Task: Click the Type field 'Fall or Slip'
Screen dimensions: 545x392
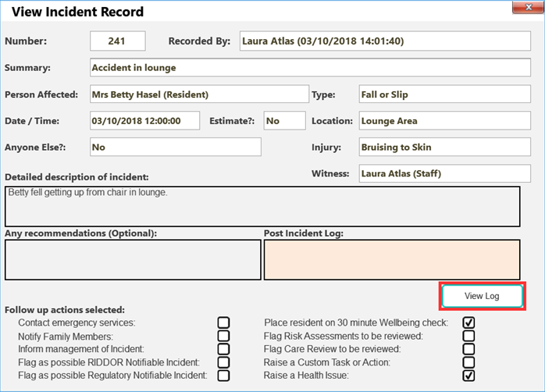Action: [x=445, y=94]
